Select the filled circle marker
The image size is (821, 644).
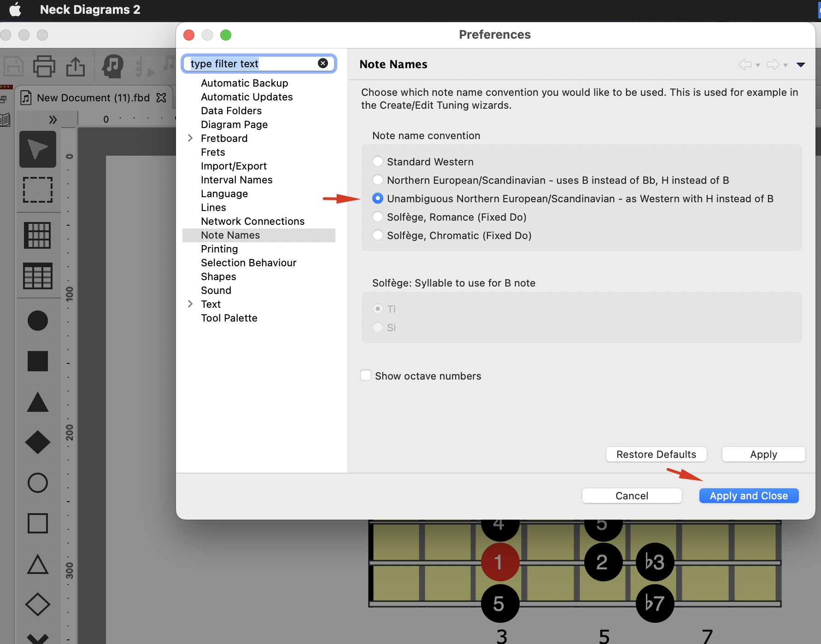[38, 321]
